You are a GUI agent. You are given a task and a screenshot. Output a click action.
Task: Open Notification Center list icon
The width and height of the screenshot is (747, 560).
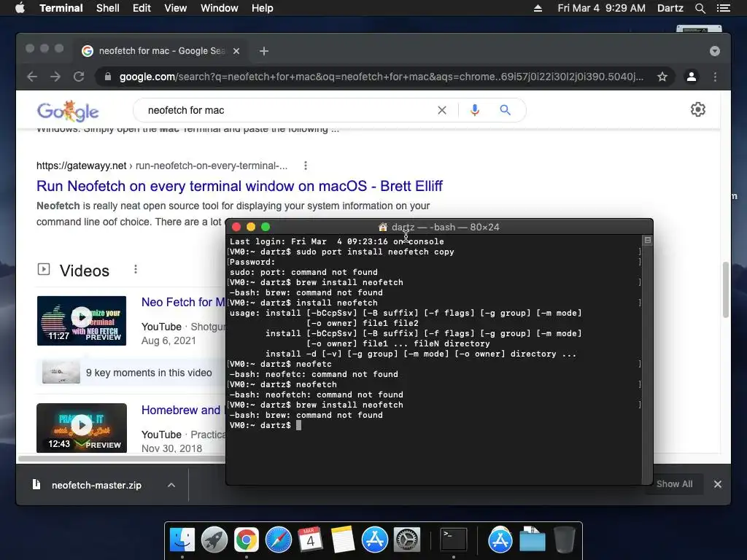(723, 8)
